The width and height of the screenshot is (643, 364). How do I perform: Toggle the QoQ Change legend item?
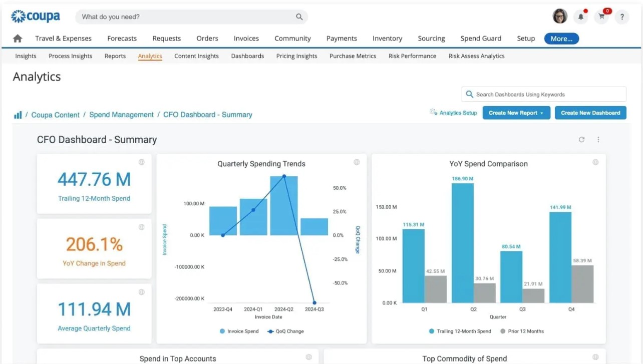click(x=285, y=331)
